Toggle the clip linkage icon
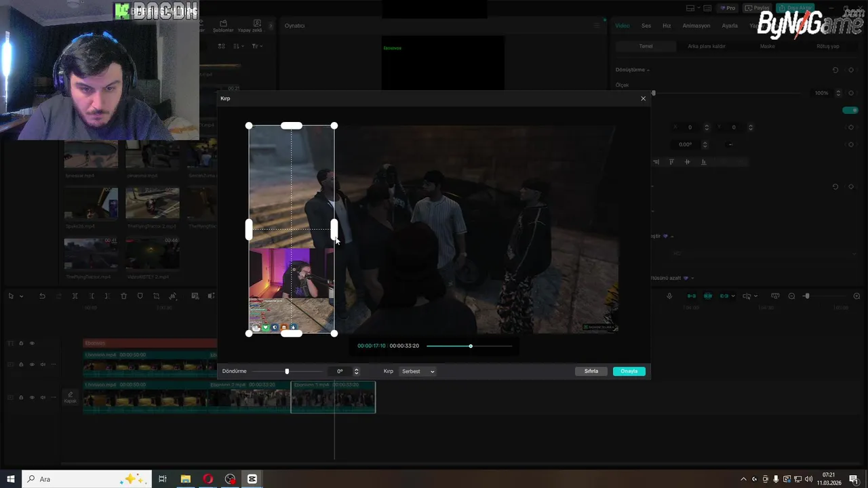 [x=724, y=296]
